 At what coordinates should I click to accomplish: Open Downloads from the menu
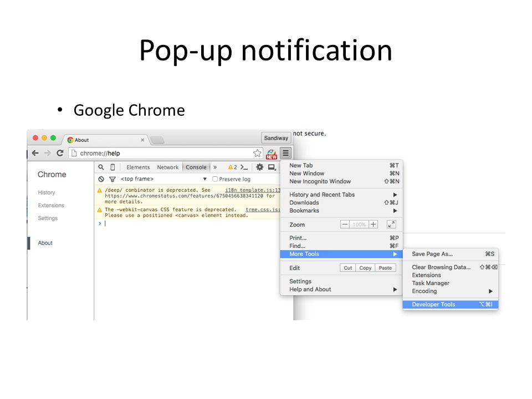pyautogui.click(x=341, y=202)
